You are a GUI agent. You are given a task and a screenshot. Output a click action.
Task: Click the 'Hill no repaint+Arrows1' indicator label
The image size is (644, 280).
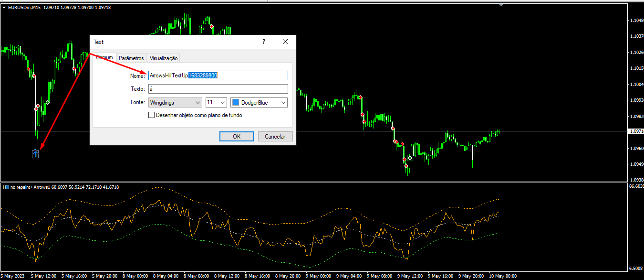[26, 187]
